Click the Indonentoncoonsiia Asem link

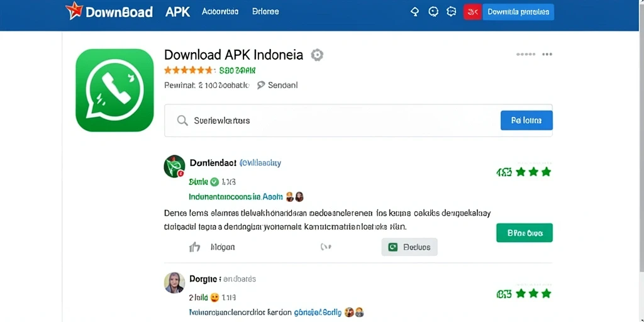pos(236,197)
